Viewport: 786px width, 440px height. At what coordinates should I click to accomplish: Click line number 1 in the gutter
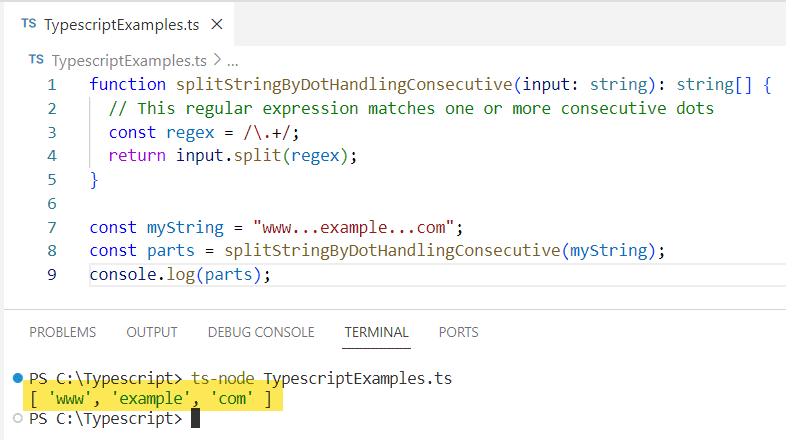tap(52, 85)
